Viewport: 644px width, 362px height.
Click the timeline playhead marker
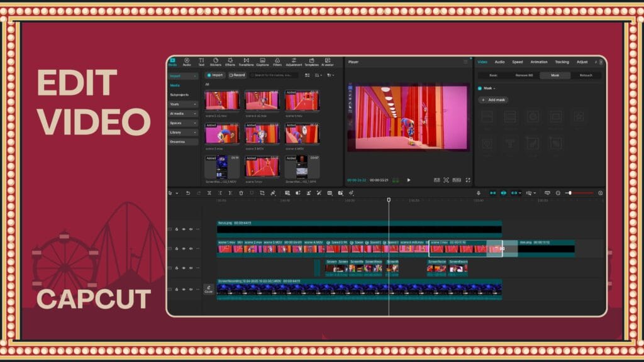click(x=389, y=200)
